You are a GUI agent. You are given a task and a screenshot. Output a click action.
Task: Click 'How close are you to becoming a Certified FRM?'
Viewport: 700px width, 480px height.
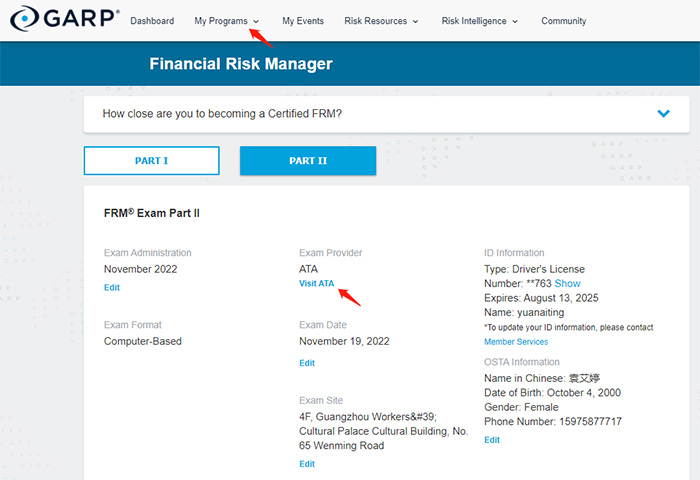[222, 114]
